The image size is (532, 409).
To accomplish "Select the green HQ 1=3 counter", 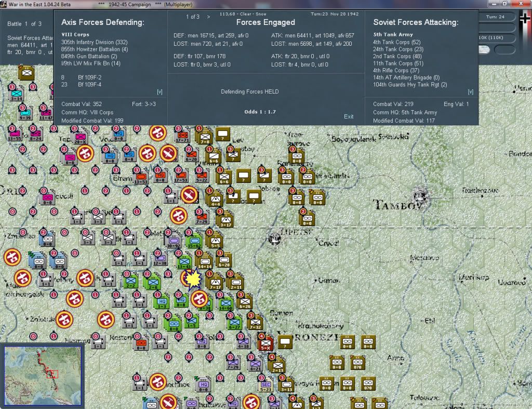I will click(162, 301).
